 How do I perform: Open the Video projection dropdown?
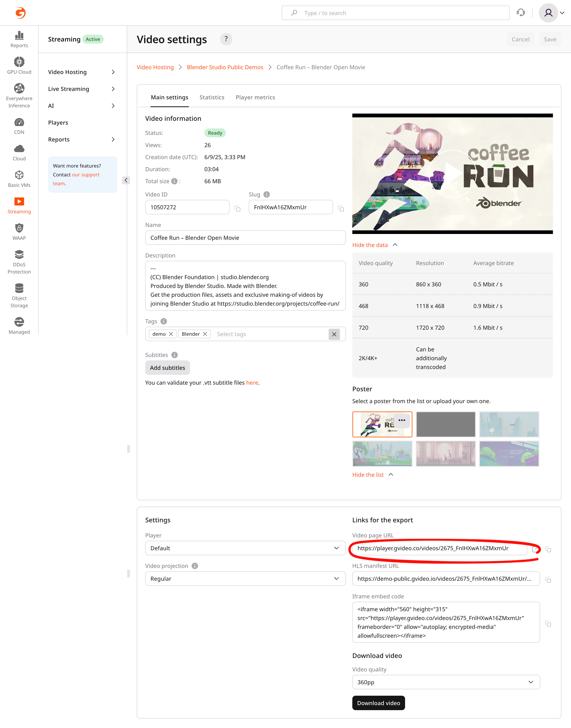[x=245, y=579]
